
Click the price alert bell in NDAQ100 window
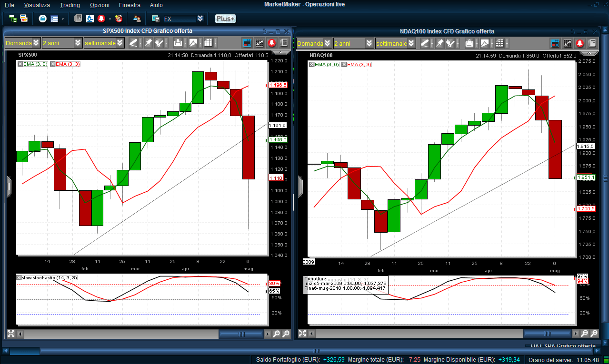579,43
